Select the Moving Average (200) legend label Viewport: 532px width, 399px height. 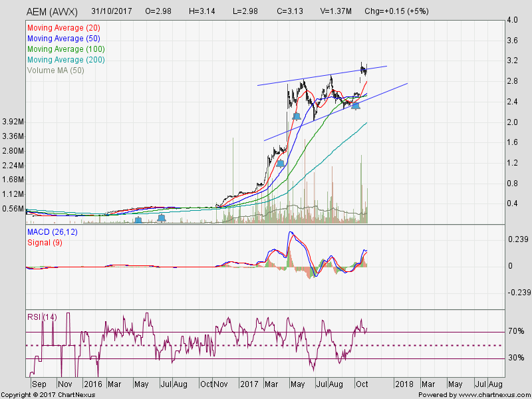click(67, 60)
